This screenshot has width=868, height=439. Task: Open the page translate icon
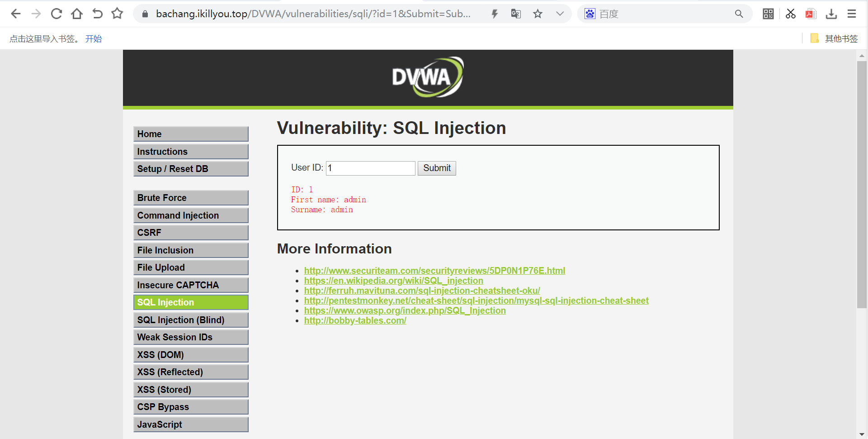(516, 14)
